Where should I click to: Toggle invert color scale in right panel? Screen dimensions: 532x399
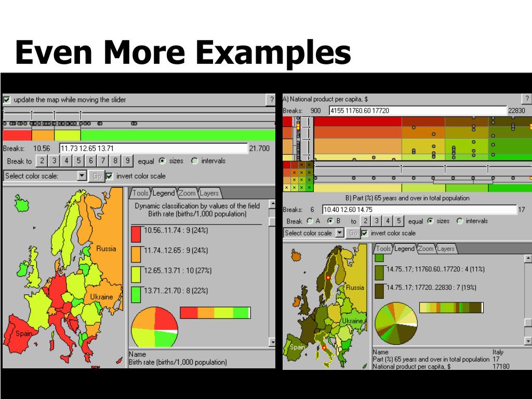point(365,233)
